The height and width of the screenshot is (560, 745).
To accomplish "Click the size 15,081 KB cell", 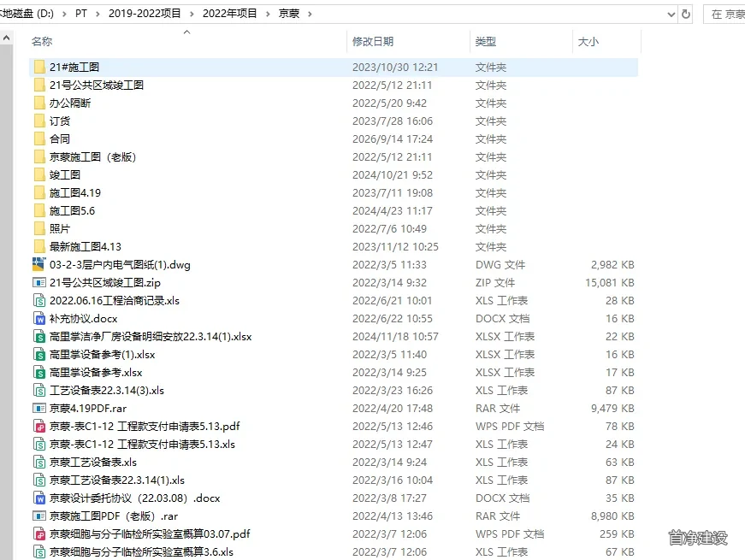I will coord(610,283).
